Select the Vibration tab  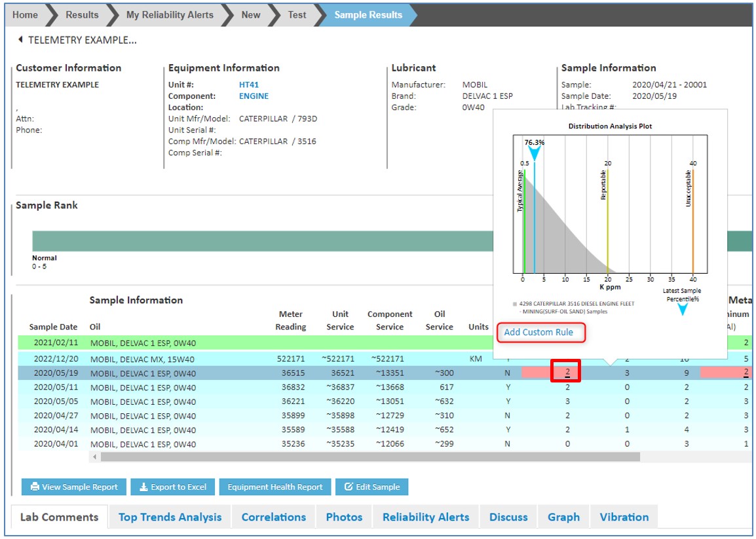click(624, 517)
